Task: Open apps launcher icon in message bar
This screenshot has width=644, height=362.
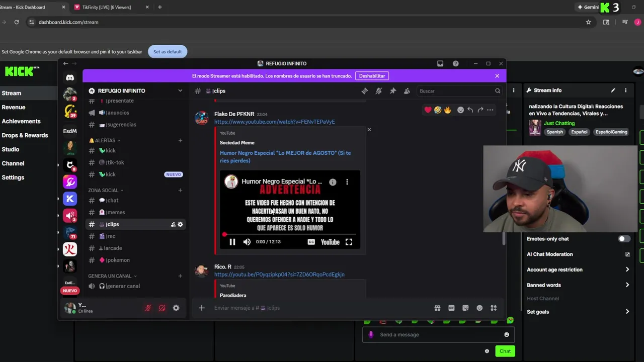Action: coord(494,308)
